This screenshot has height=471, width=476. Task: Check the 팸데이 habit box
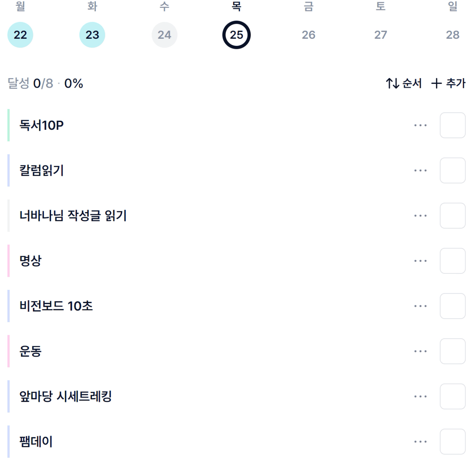click(453, 442)
